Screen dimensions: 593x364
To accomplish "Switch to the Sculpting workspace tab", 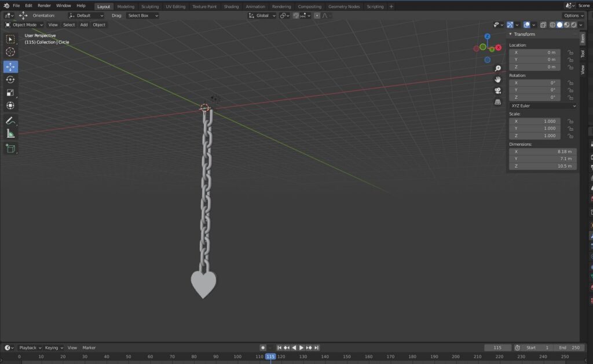I will pyautogui.click(x=150, y=6).
